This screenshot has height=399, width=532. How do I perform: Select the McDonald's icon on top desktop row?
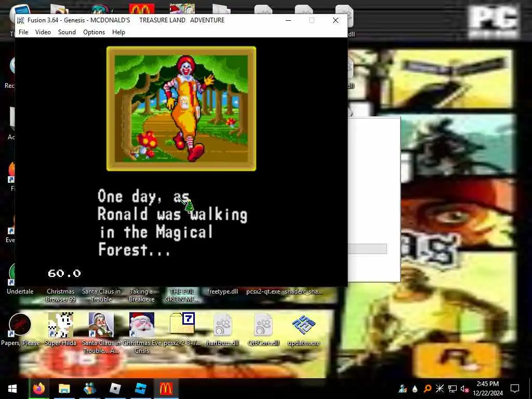click(x=142, y=9)
